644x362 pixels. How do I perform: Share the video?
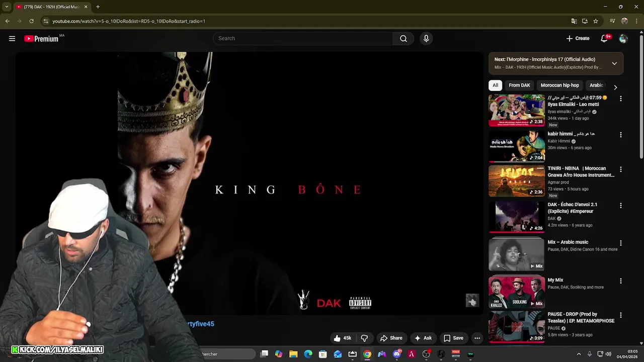[x=391, y=338]
